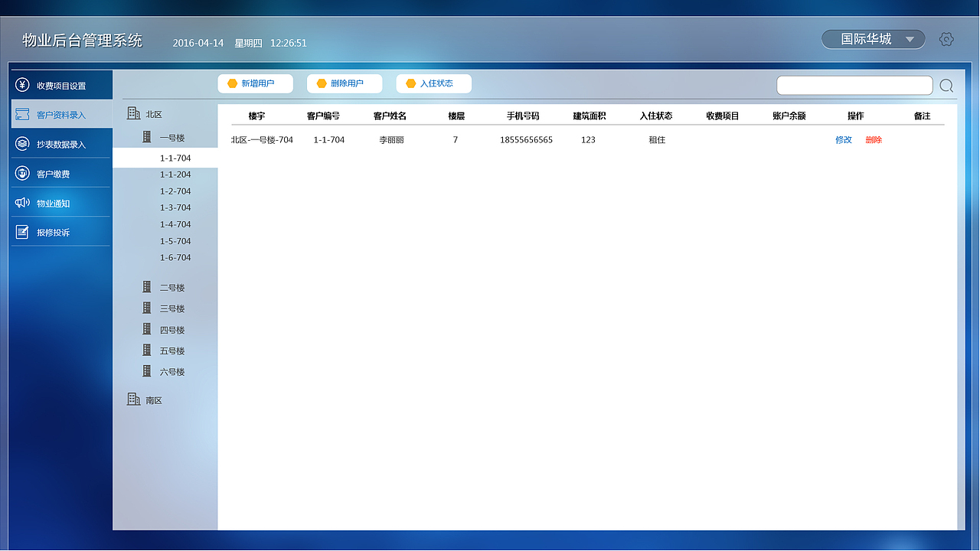Click the building icon beside 北区
The width and height of the screenshot is (980, 551).
point(133,113)
